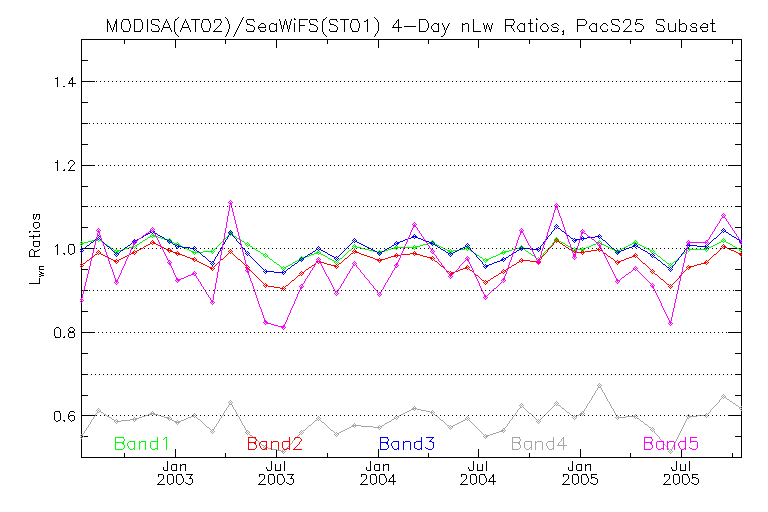Click the 0.8 y-axis tick value
768x512 pixels.
tap(65, 333)
